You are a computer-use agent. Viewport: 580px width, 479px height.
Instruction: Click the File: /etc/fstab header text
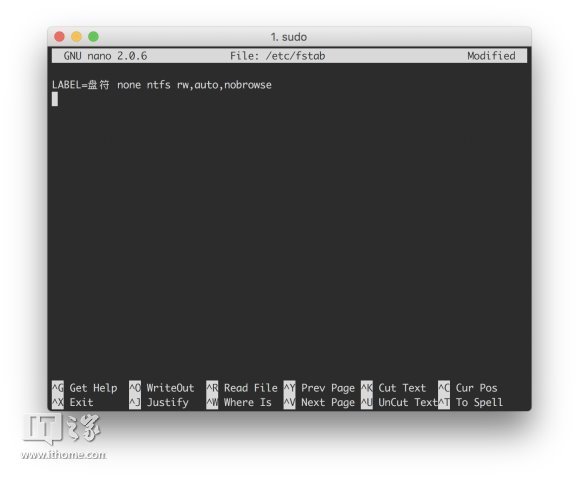pyautogui.click(x=277, y=56)
